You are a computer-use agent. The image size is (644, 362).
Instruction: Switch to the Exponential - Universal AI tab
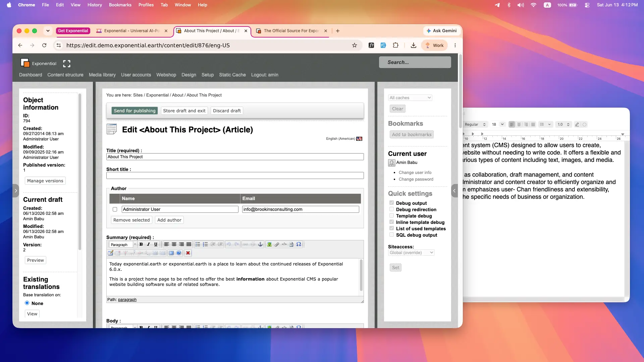point(132,31)
